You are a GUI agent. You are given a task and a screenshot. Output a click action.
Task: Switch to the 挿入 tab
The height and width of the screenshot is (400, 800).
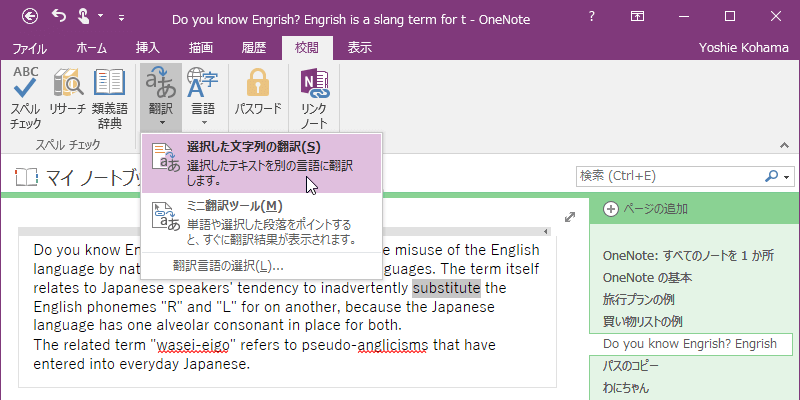147,48
